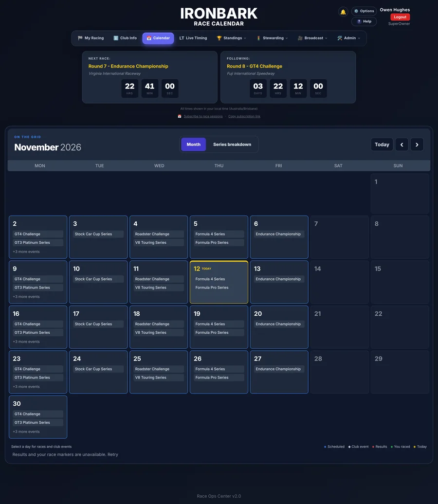Click the question mark Help icon
438x504 pixels.
point(359,21)
